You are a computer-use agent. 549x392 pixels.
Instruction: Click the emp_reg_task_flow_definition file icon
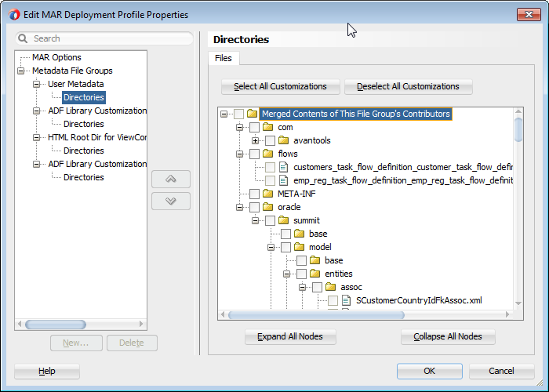pyautogui.click(x=283, y=180)
